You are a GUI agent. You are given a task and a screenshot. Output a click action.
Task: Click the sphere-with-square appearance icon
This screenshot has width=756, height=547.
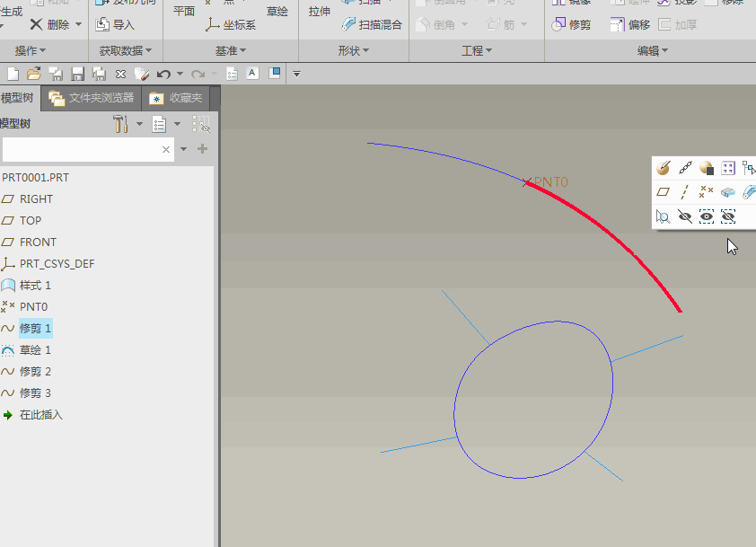[x=707, y=168]
